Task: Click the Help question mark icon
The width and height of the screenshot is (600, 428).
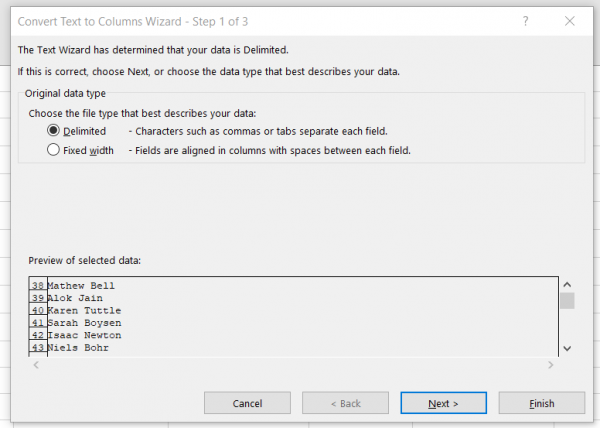Action: tap(525, 20)
